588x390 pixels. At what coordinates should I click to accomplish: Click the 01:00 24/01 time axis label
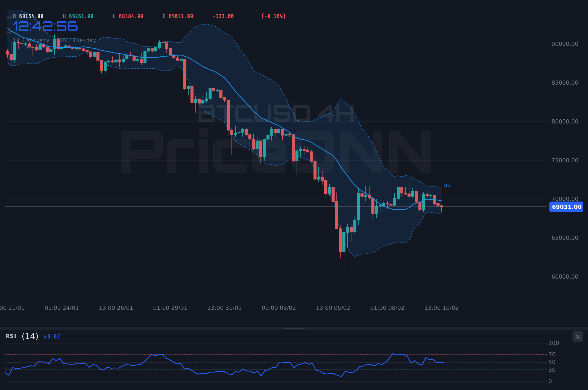[62, 308]
